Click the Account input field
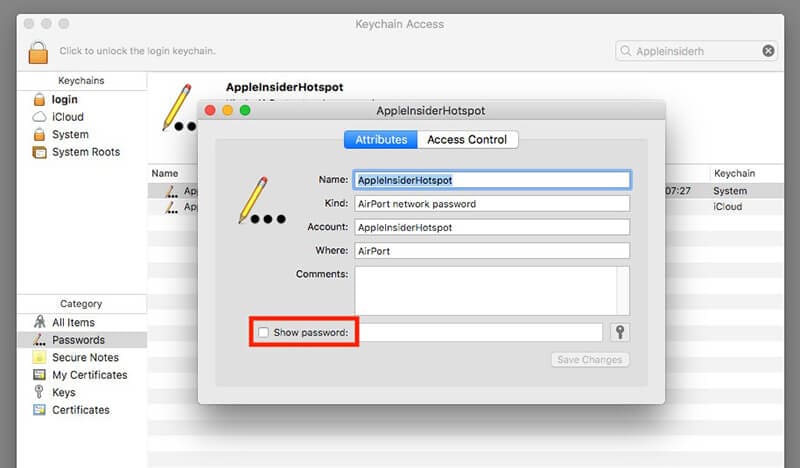 click(x=492, y=227)
